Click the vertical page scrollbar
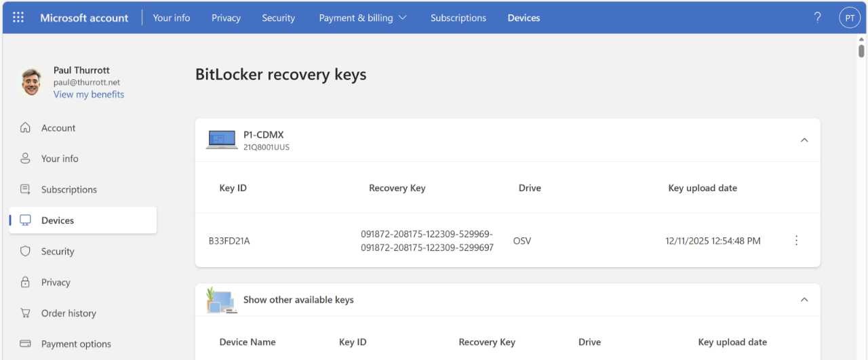Image resolution: width=868 pixels, height=360 pixels. click(861, 51)
